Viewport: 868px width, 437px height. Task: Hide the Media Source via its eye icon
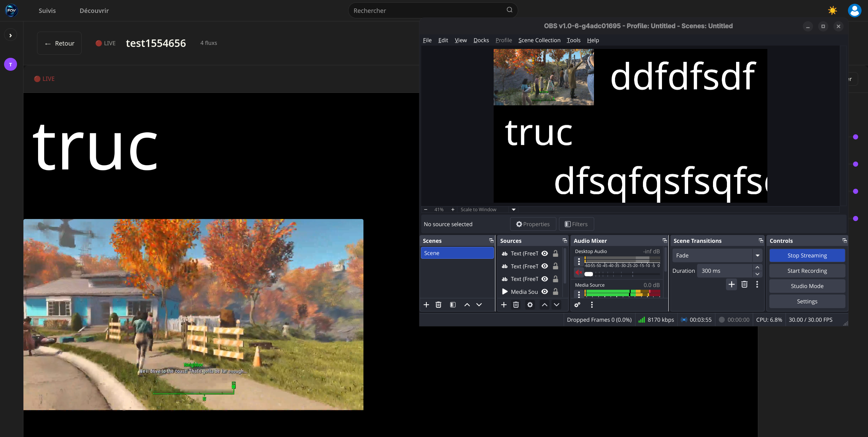point(545,291)
